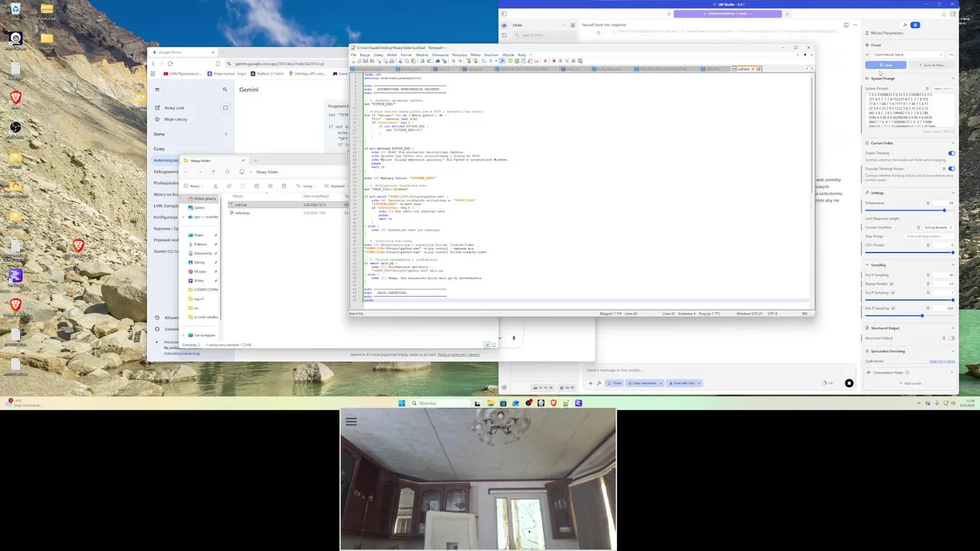The width and height of the screenshot is (980, 551).
Task: Click Save As New... preset button
Action: click(x=932, y=65)
